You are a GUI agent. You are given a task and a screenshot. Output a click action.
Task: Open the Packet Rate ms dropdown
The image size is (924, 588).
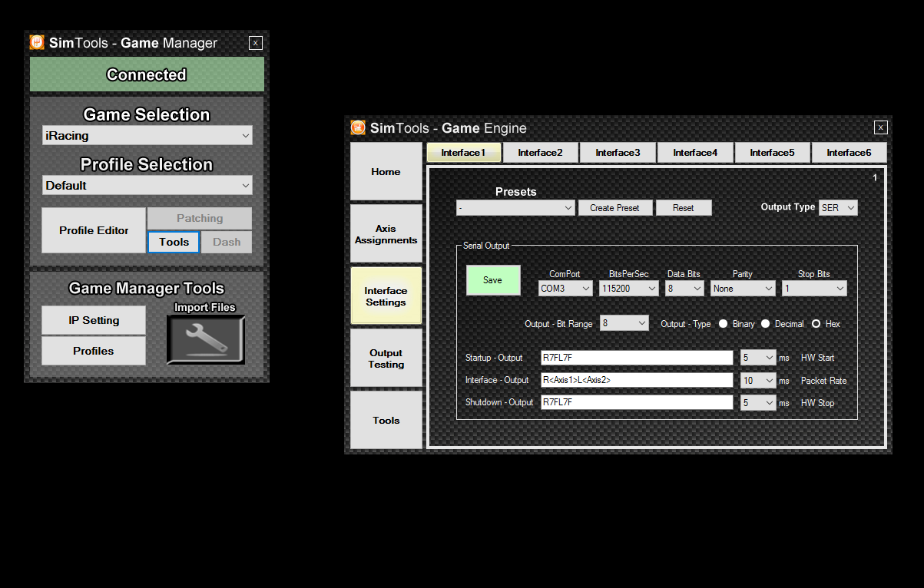click(758, 381)
